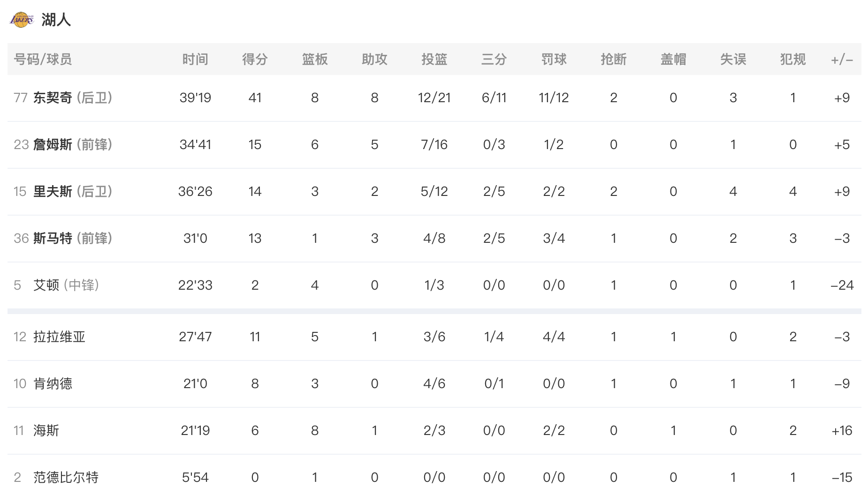Click 东契奇's 41 points cell
This screenshot has width=868, height=495.
[255, 97]
